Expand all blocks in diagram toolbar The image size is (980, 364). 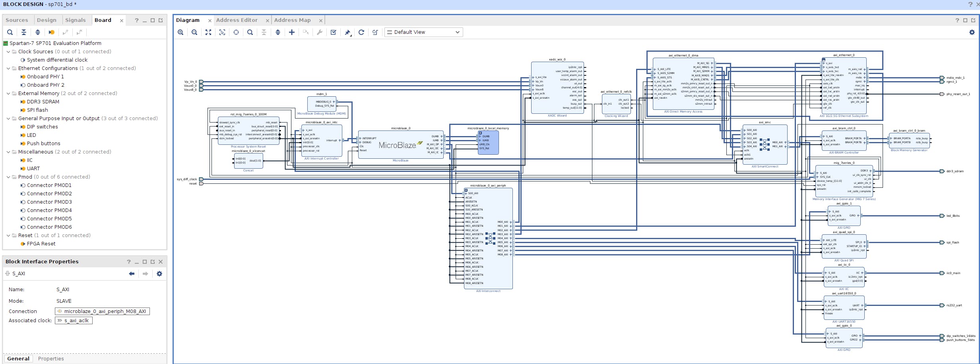click(x=278, y=32)
